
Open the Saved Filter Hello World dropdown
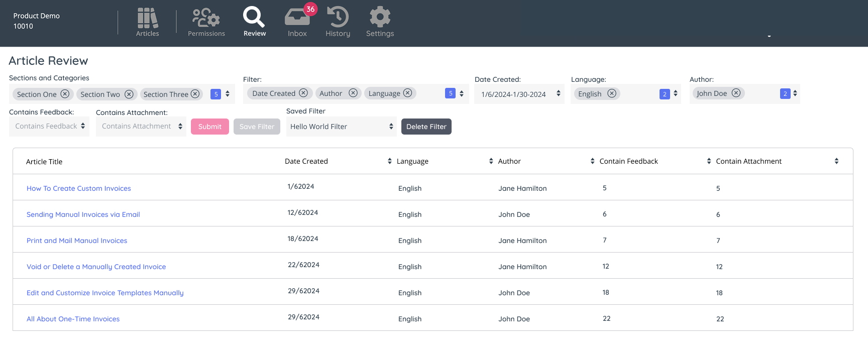[x=342, y=127]
